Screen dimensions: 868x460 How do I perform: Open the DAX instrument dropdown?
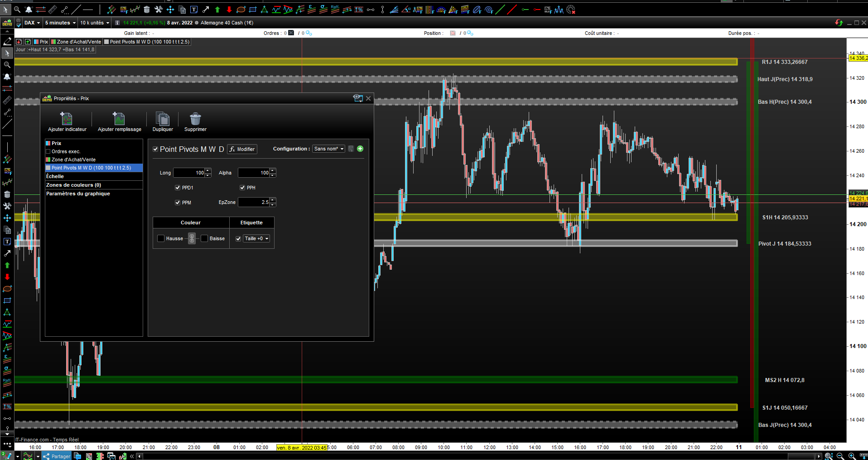32,23
